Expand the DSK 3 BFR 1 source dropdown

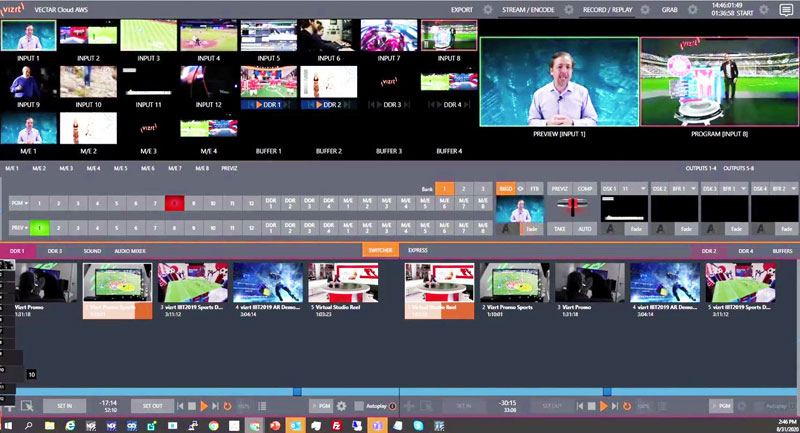coord(743,188)
